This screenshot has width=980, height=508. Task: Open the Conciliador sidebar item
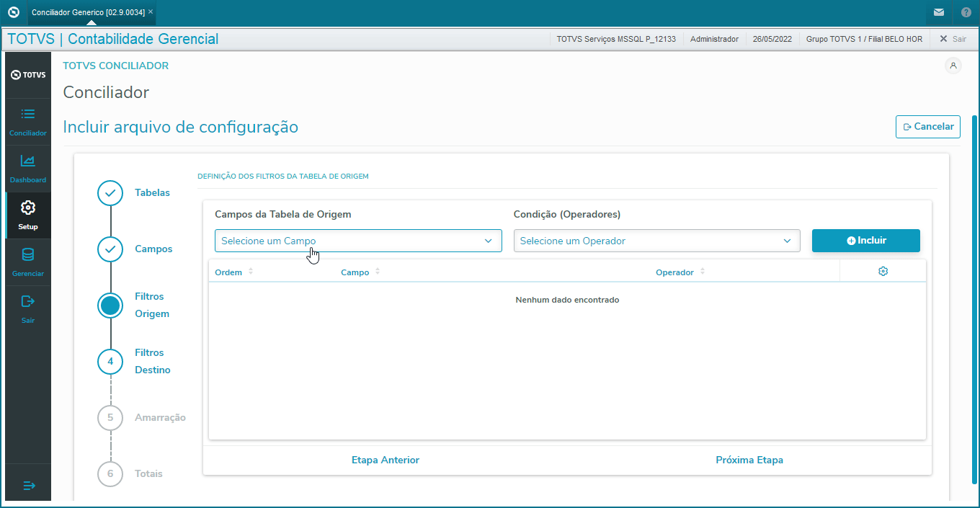(x=28, y=122)
